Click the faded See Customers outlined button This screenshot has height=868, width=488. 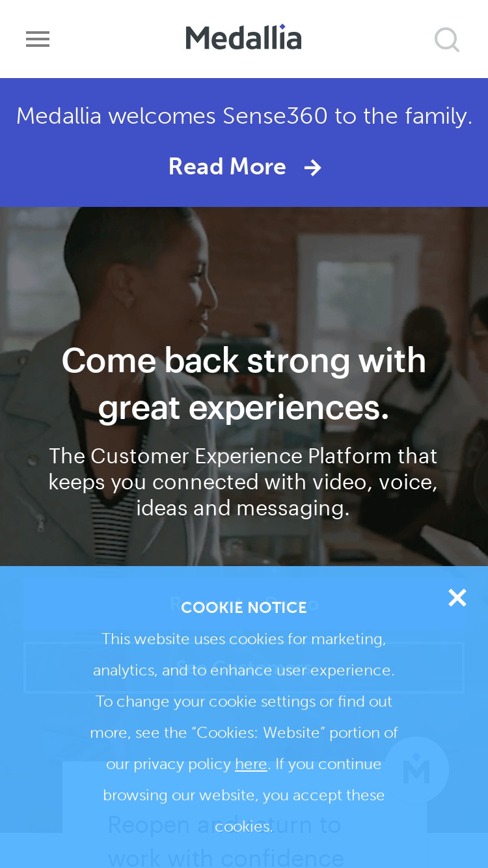tap(244, 668)
